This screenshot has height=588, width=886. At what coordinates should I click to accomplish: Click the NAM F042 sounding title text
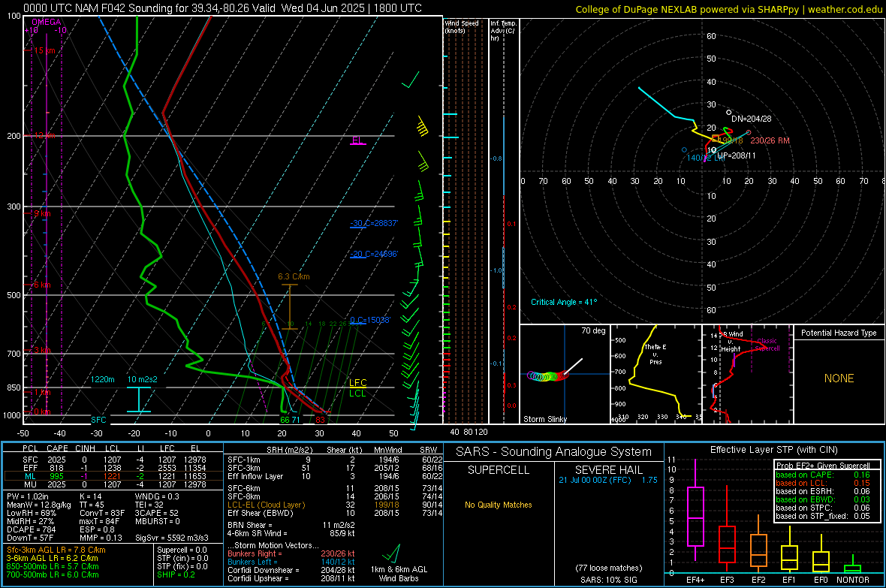(x=222, y=8)
